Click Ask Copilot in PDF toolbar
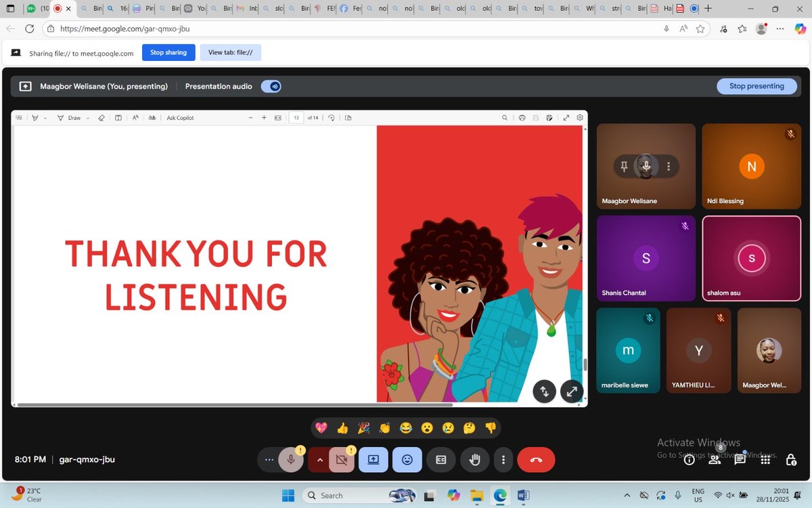Screen dimensions: 812x508 [x=181, y=118]
